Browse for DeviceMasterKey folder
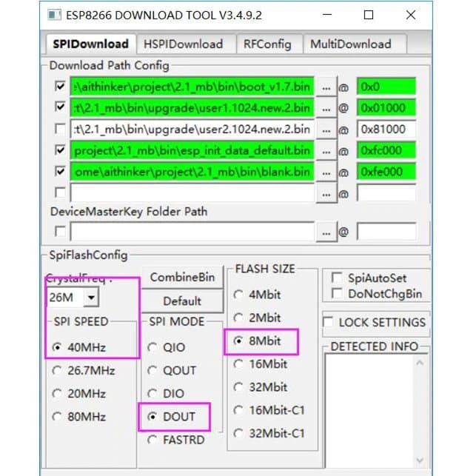The image size is (476, 476). 326,232
